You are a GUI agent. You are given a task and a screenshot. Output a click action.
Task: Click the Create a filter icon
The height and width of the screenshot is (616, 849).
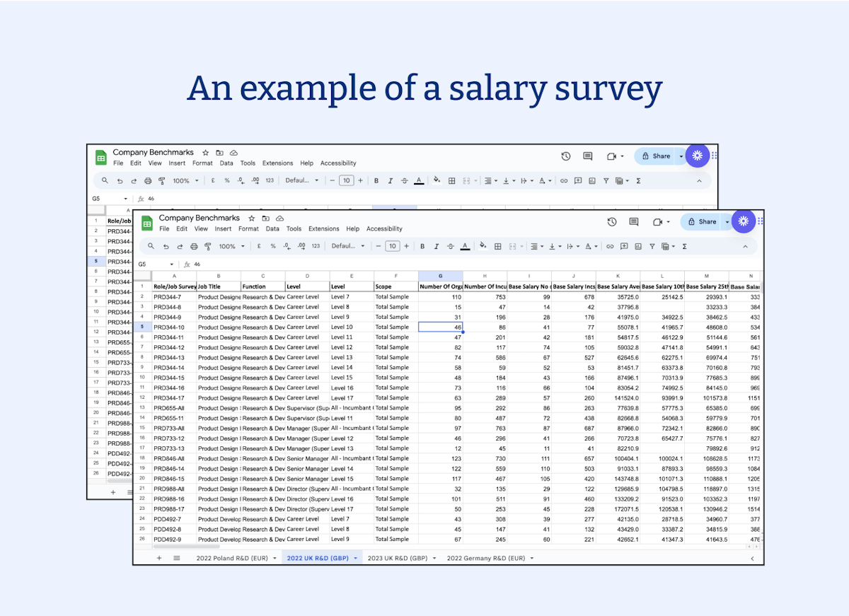click(652, 245)
